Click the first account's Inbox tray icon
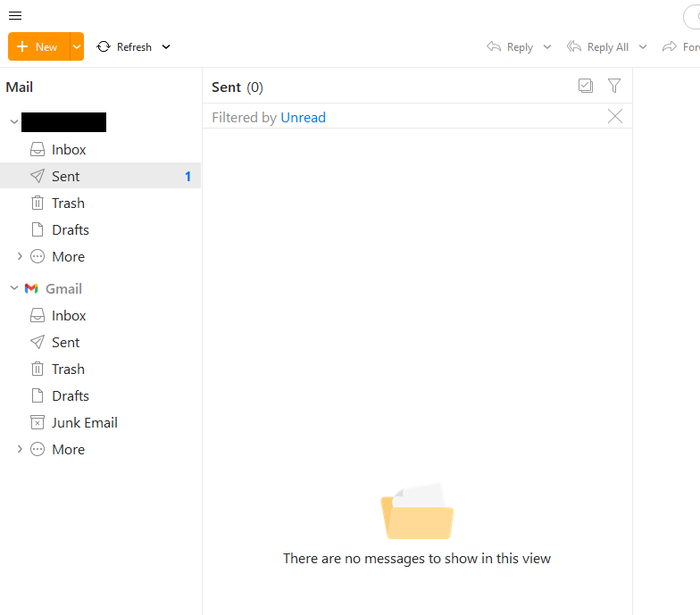 point(37,149)
